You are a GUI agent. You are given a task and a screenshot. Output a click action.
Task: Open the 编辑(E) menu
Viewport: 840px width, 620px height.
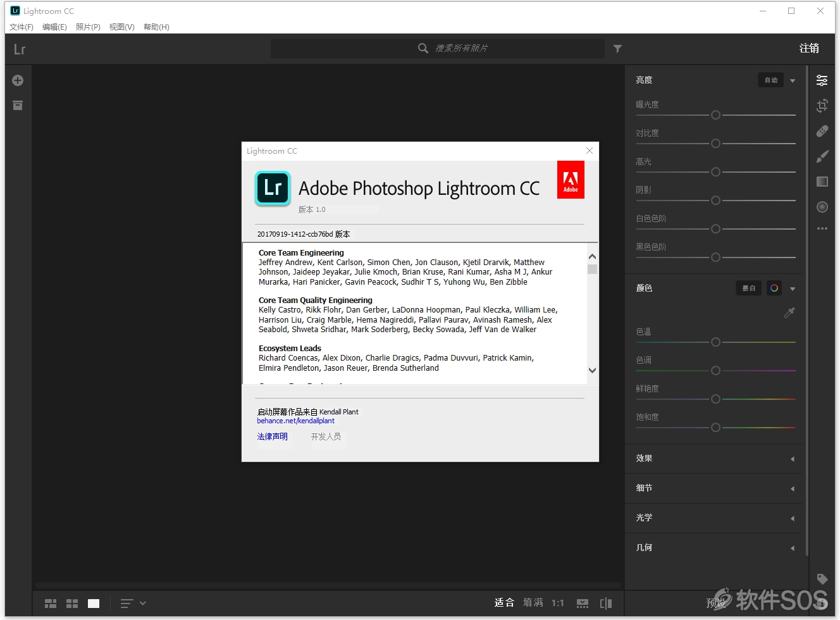click(x=54, y=27)
